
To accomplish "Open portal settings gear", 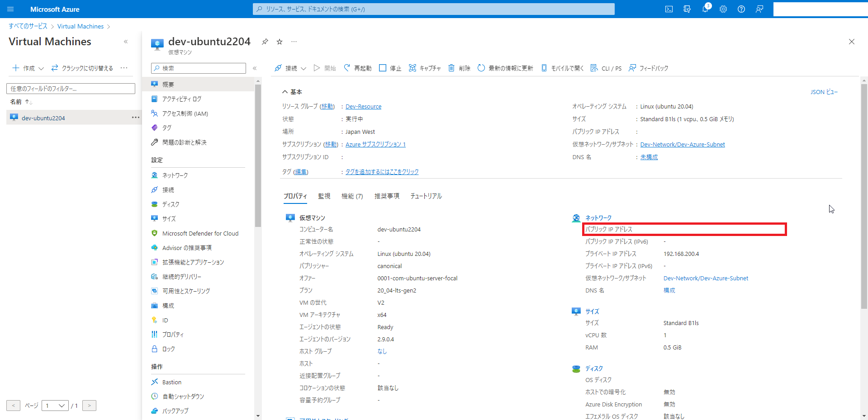I will [723, 9].
